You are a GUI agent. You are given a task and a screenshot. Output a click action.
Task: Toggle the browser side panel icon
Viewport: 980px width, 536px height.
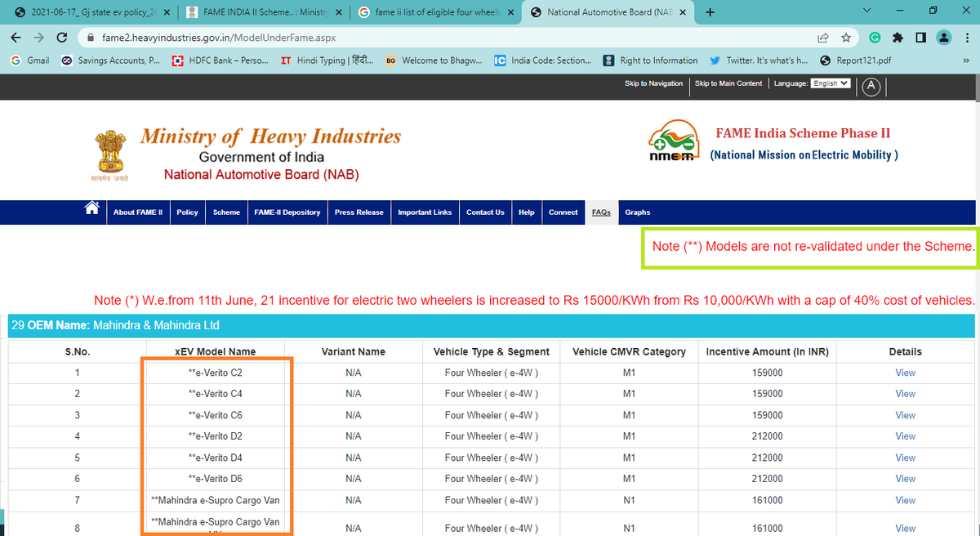tap(920, 38)
